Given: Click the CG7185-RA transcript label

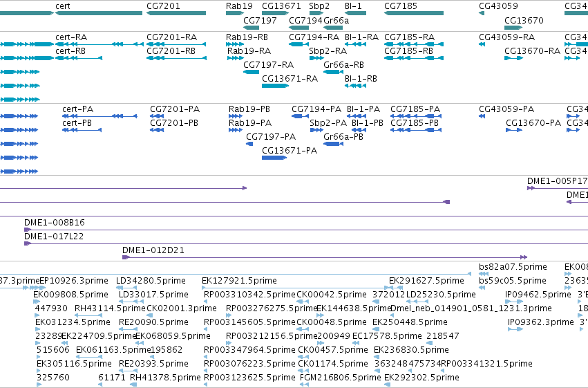Looking at the screenshot, I should point(410,37).
